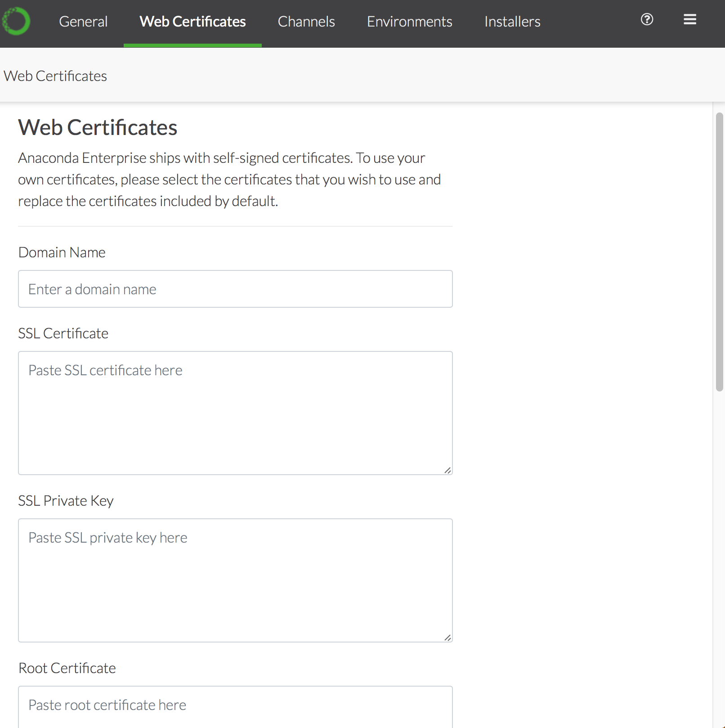Click the 'SSL Private Key' label
The width and height of the screenshot is (725, 728).
(x=66, y=501)
